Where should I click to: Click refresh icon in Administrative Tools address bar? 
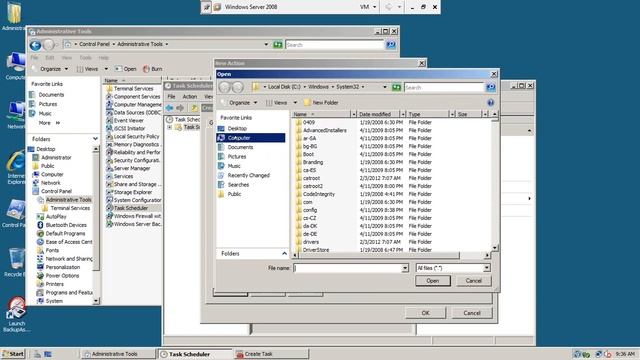pyautogui.click(x=278, y=44)
